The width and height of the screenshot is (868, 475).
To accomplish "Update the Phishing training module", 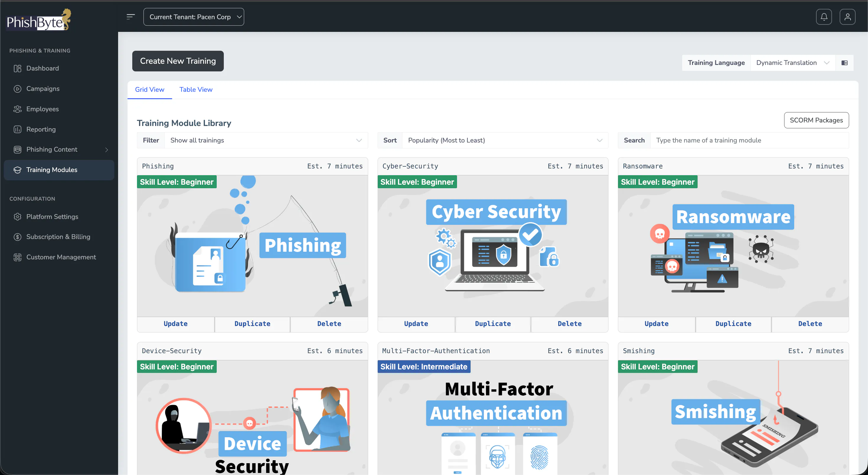I will click(176, 324).
